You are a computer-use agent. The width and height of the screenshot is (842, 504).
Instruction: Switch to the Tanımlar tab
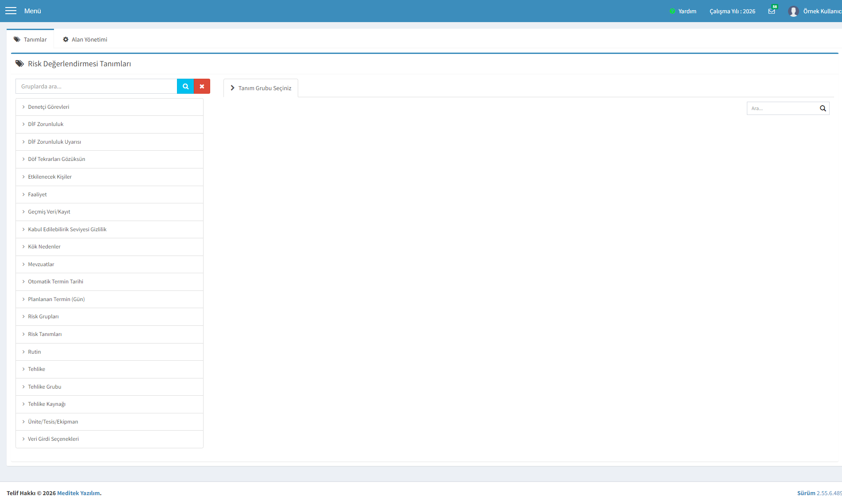[30, 39]
